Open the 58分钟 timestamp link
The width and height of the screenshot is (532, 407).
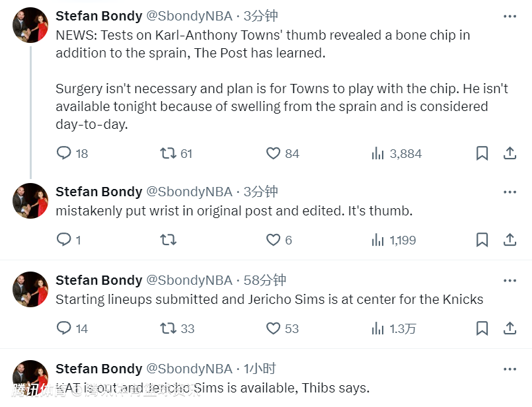(x=265, y=280)
